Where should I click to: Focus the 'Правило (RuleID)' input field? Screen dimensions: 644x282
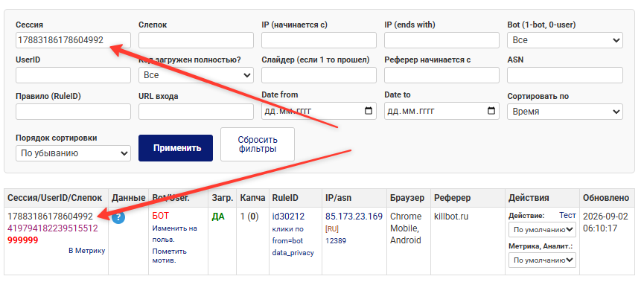[x=73, y=112]
